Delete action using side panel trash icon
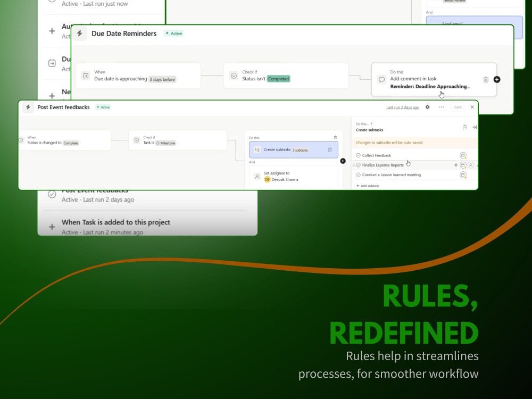 pyautogui.click(x=464, y=127)
